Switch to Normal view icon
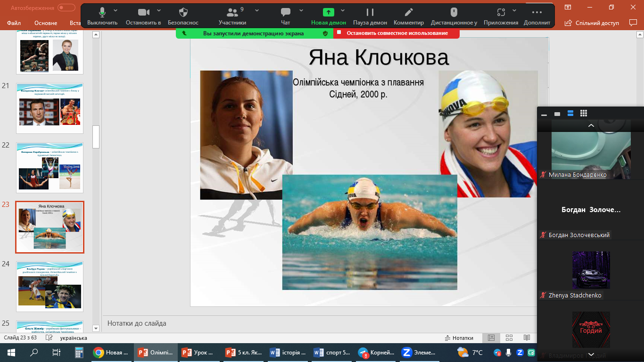644x362 pixels. pos(491,338)
